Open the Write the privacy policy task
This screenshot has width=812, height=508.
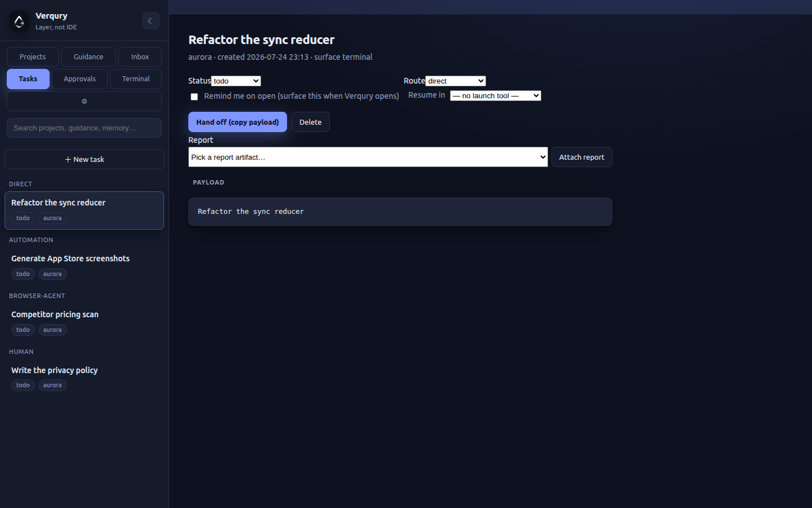pyautogui.click(x=84, y=378)
